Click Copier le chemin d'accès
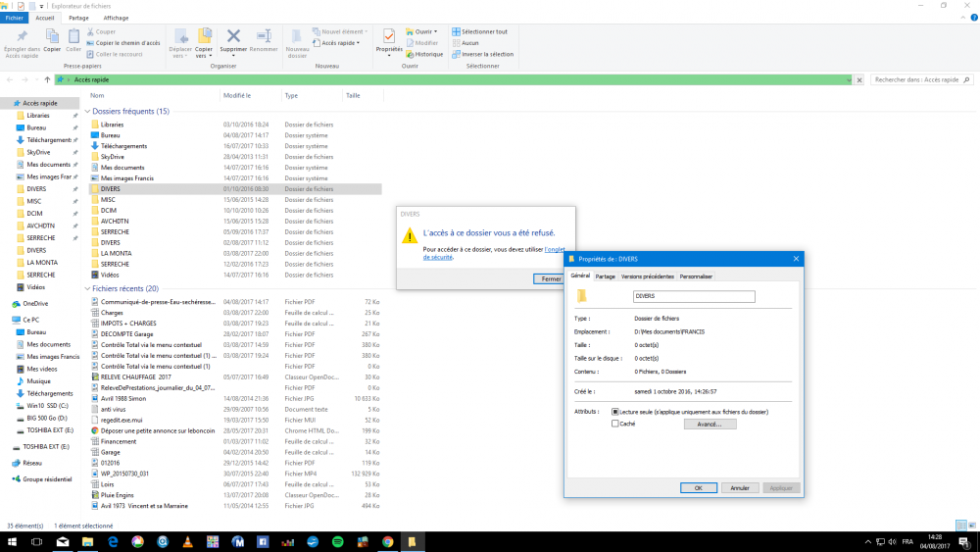980x552 pixels. coord(123,42)
